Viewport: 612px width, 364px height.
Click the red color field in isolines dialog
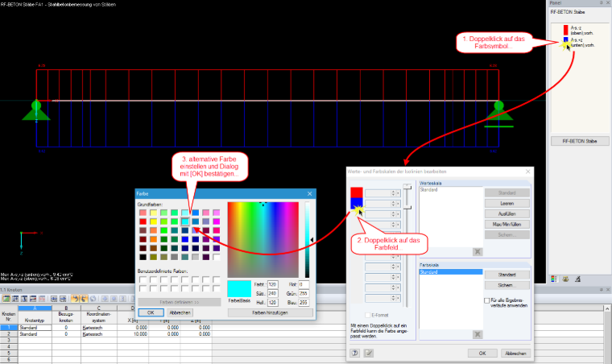coord(357,192)
